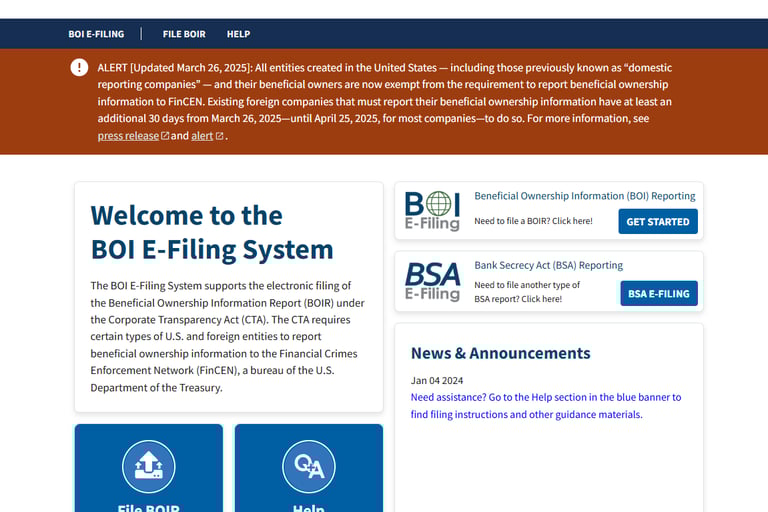This screenshot has width=768, height=512.
Task: Open the alert link in banner
Action: pos(202,136)
